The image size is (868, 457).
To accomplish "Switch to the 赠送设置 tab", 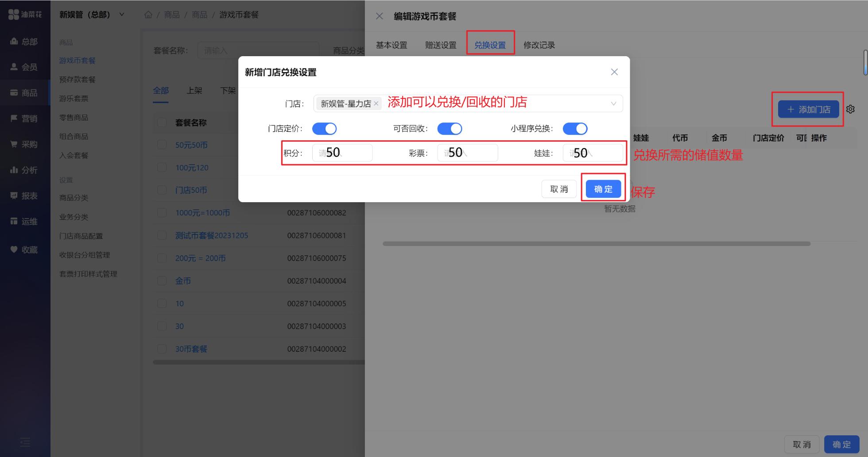I will [441, 45].
